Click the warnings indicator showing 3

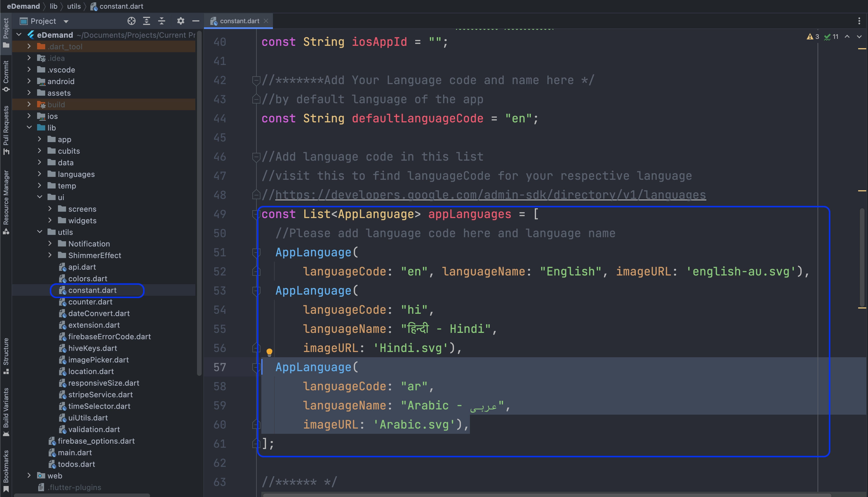(813, 37)
